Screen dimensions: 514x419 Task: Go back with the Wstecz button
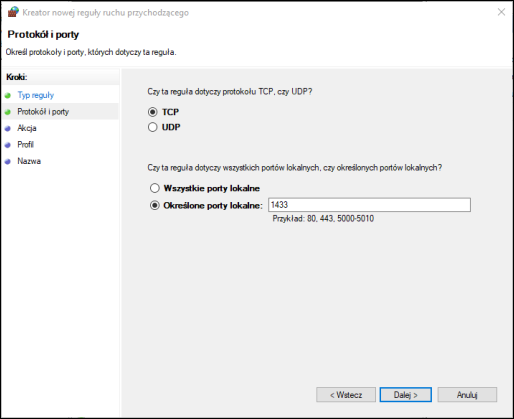(346, 395)
